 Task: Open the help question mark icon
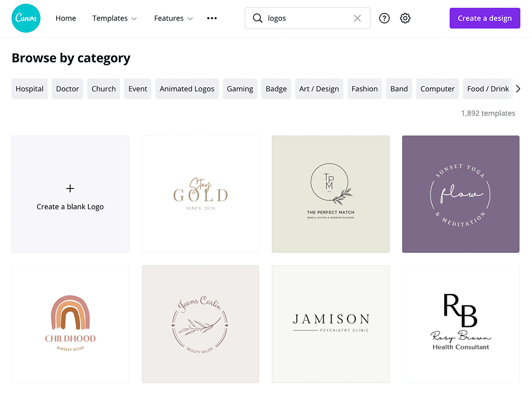coord(384,18)
